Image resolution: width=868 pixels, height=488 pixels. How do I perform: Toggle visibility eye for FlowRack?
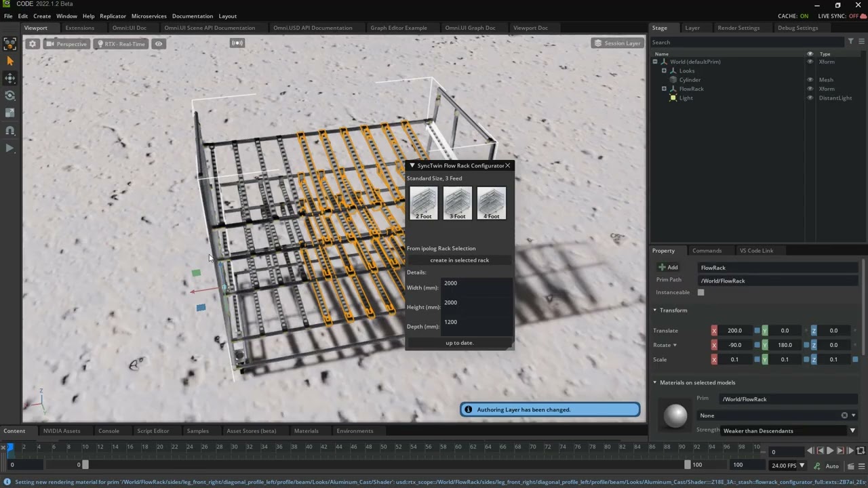pyautogui.click(x=810, y=89)
